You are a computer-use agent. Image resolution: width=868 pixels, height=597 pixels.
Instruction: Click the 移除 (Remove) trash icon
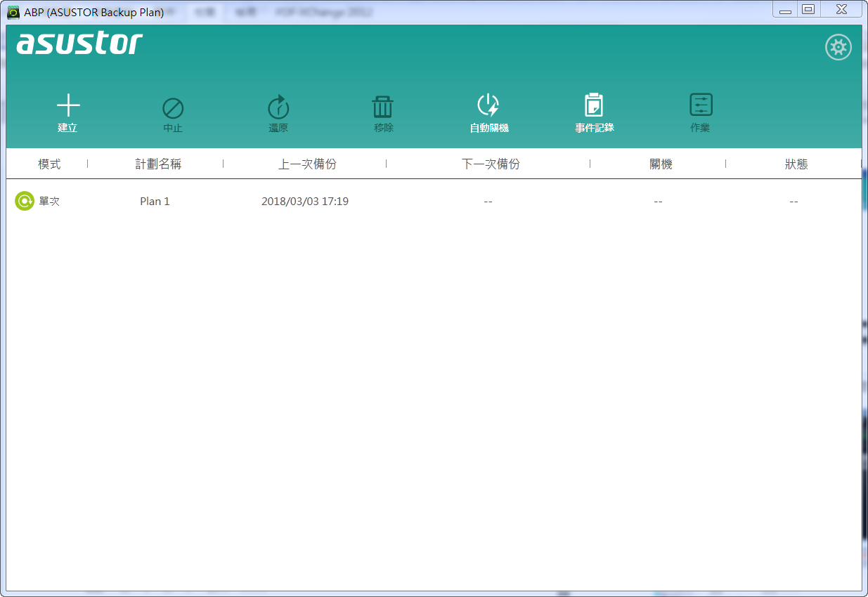383,107
